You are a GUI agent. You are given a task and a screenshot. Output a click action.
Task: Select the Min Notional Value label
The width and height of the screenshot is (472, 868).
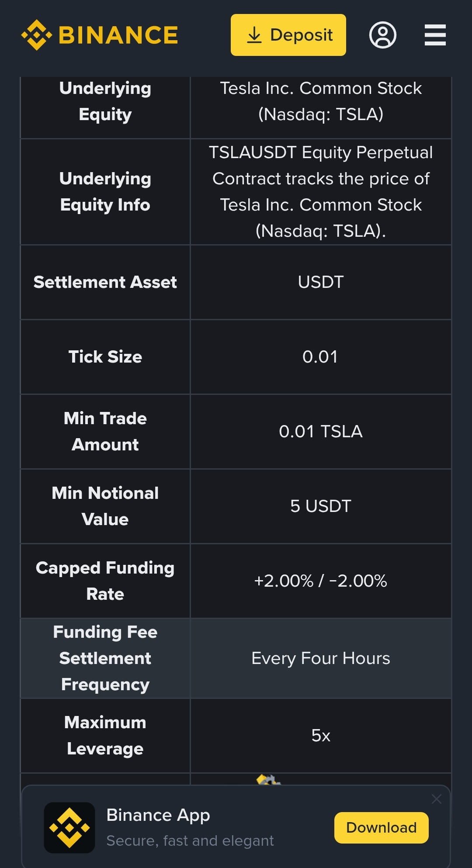tap(105, 506)
